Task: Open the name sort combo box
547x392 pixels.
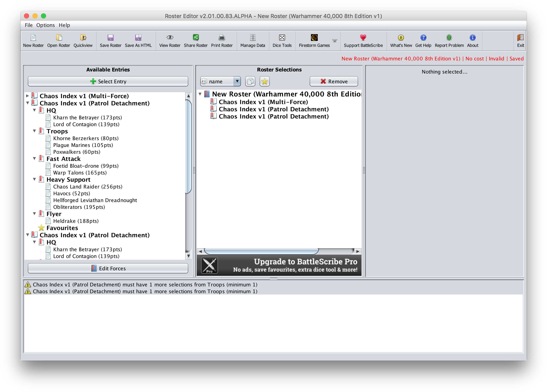Action: pos(221,81)
